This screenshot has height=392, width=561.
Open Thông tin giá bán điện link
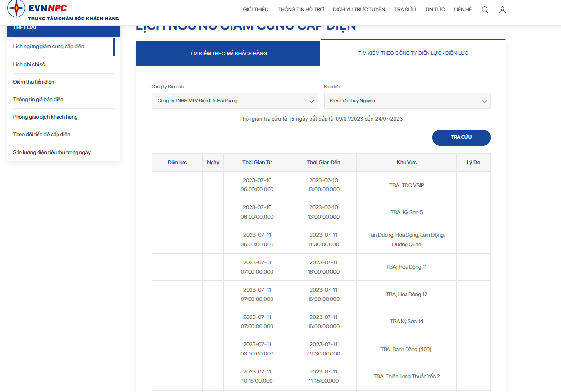(x=38, y=99)
